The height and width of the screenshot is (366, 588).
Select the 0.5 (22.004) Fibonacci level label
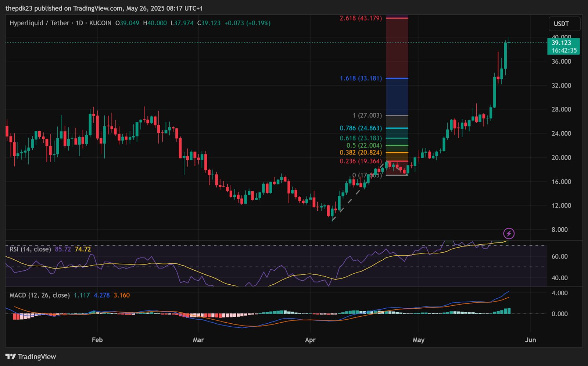tap(364, 145)
